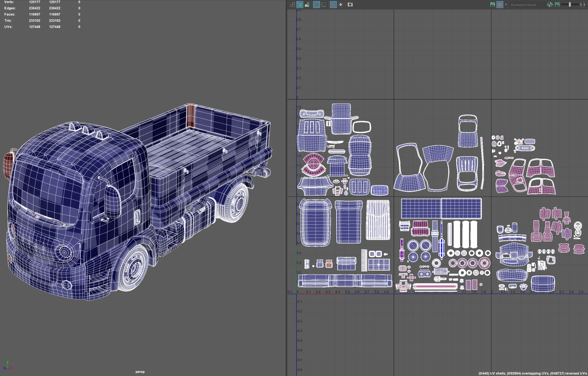This screenshot has width=588, height=376.
Task: Click the Isolate Select icon
Action: pos(341,5)
